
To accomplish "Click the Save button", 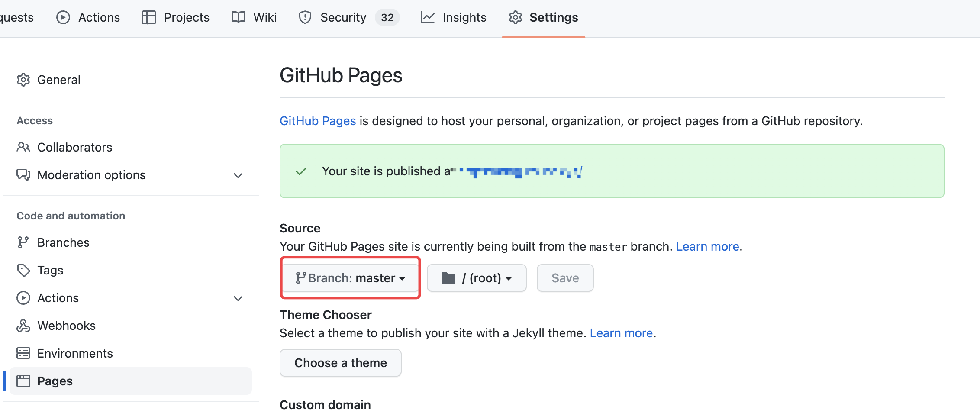I will pyautogui.click(x=565, y=278).
